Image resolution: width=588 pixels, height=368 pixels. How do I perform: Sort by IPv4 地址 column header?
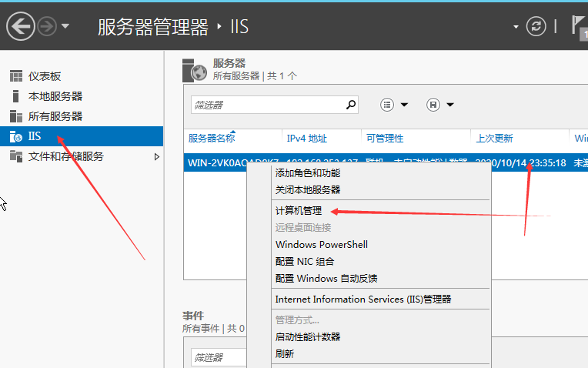(307, 139)
